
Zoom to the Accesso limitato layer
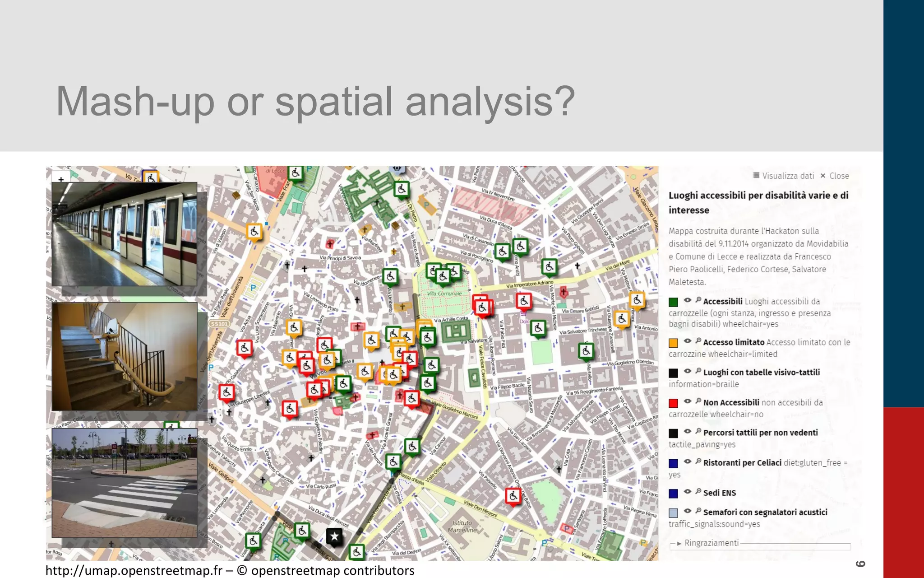tap(698, 341)
